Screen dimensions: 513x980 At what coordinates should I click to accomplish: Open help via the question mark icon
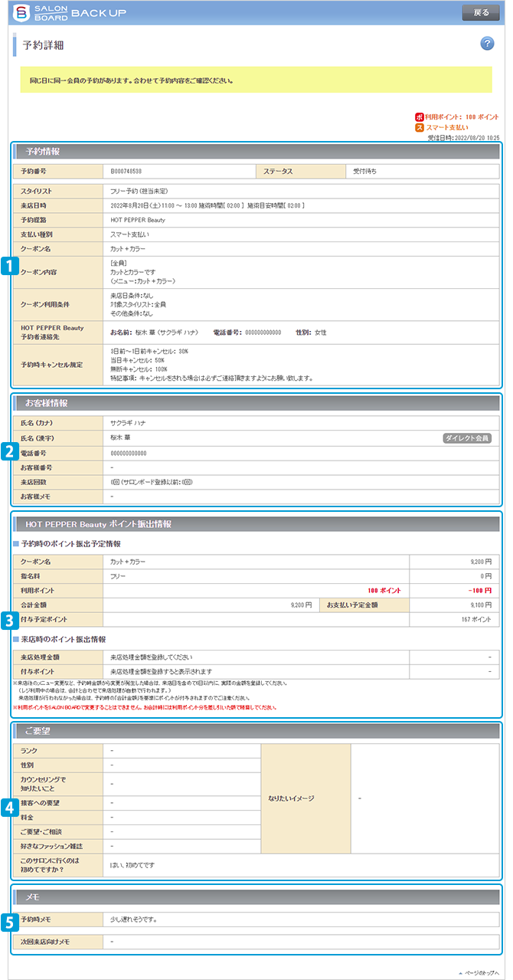(x=487, y=43)
